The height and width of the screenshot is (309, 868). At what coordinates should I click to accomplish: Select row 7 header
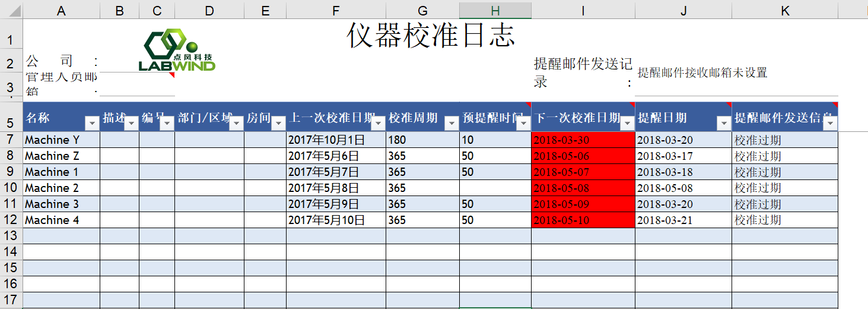click(11, 140)
